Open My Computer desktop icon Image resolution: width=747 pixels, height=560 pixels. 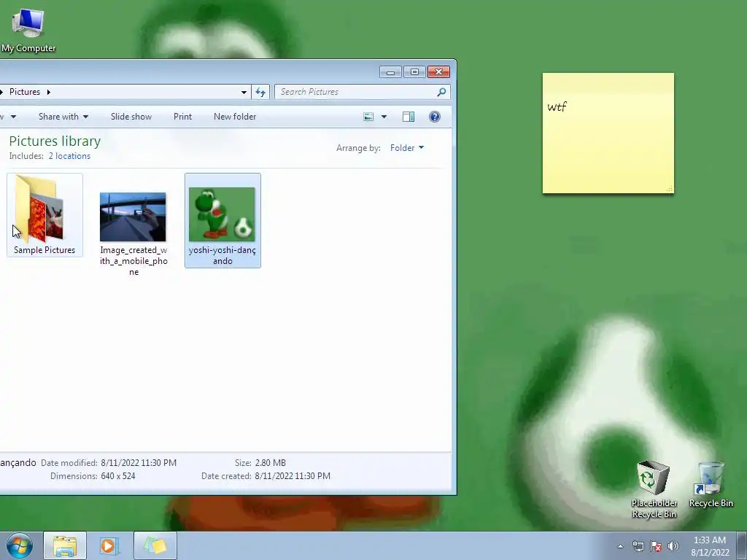pyautogui.click(x=28, y=29)
